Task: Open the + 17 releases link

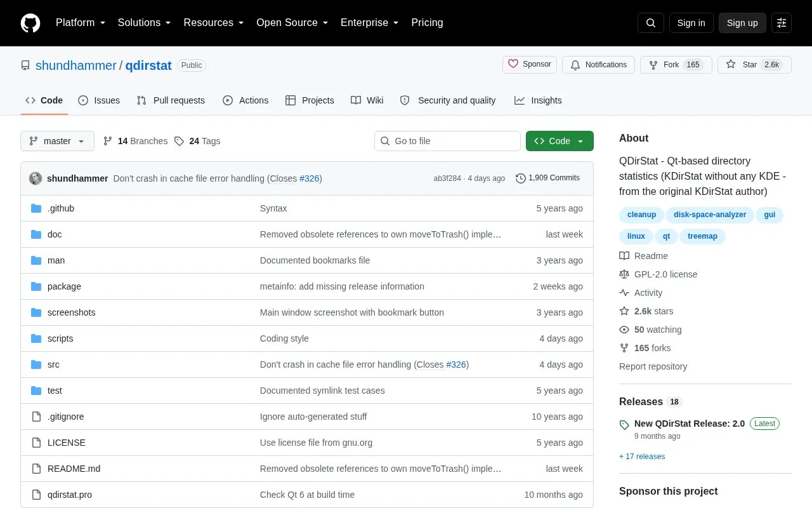Action: click(x=642, y=457)
